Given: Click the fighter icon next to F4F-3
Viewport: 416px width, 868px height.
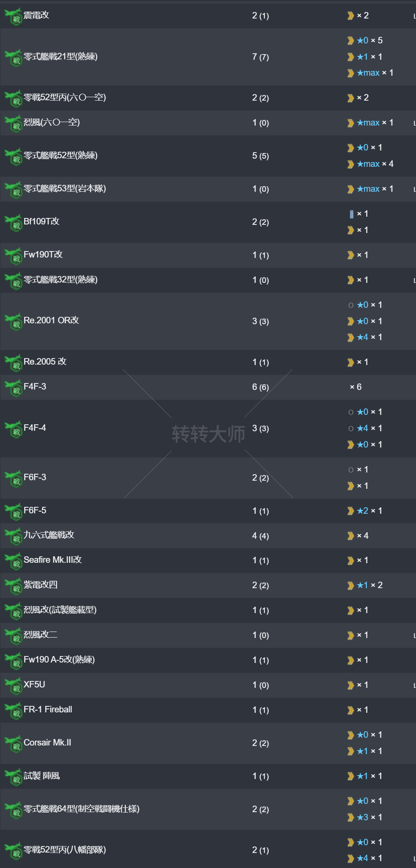Looking at the screenshot, I should [x=13, y=388].
